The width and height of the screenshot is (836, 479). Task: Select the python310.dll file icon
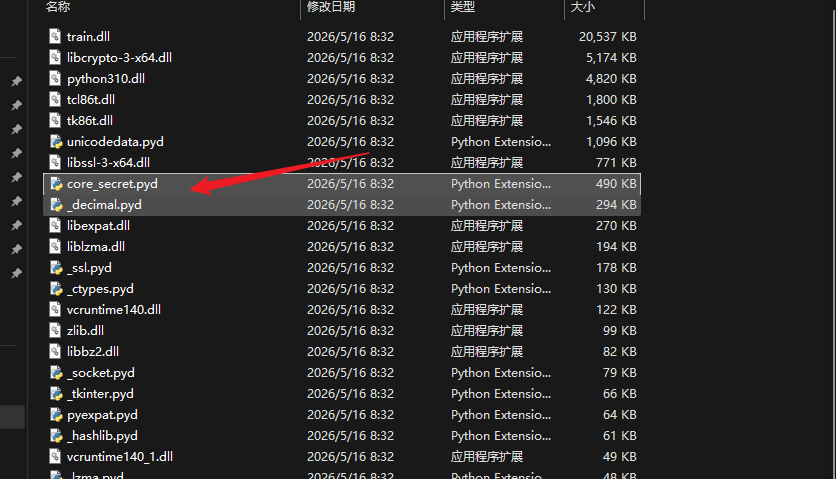pyautogui.click(x=55, y=78)
